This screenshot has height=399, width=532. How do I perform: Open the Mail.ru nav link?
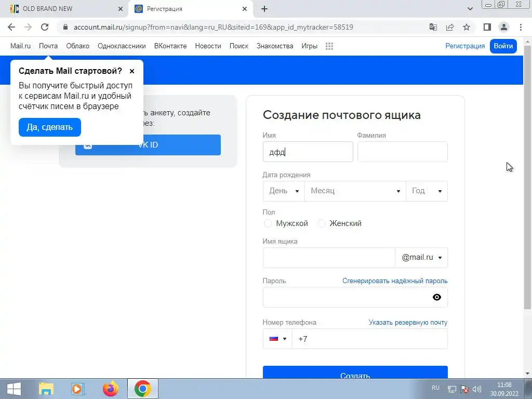pos(20,46)
